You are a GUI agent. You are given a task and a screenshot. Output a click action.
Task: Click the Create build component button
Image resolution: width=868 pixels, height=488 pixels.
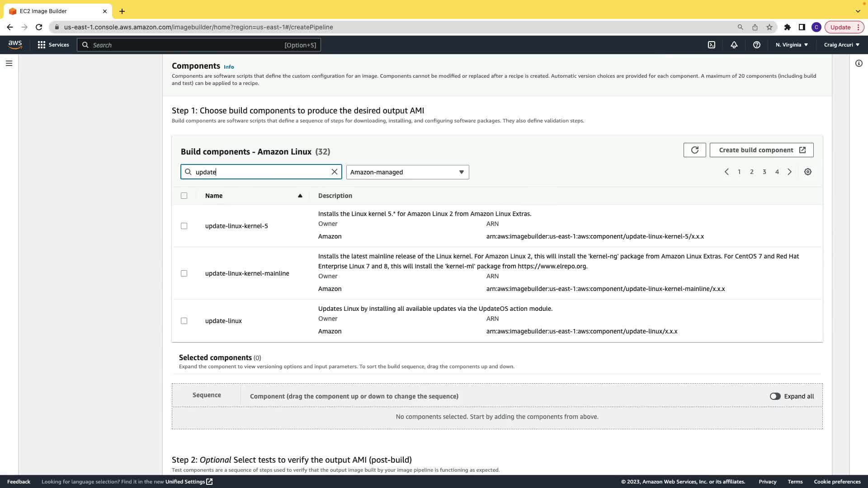[761, 150]
